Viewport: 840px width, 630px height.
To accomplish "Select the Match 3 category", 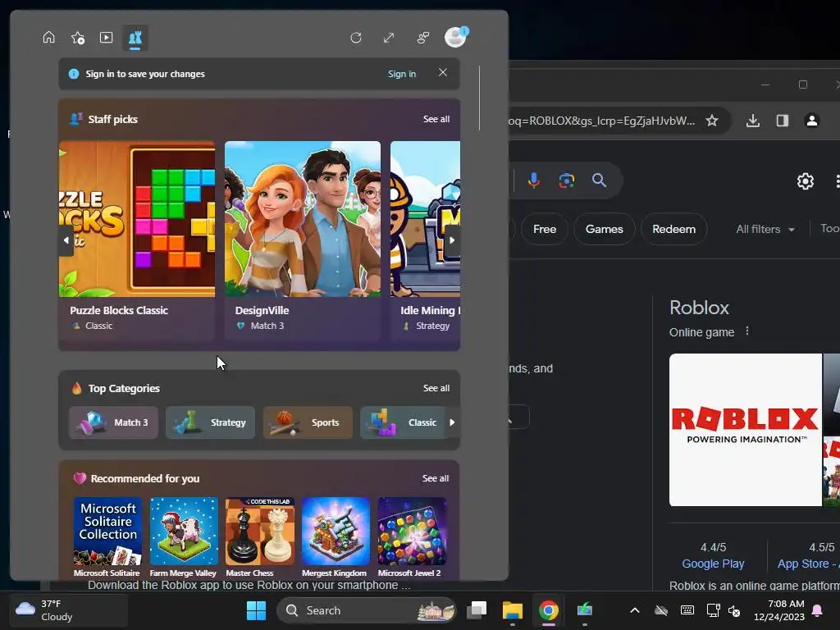I will pyautogui.click(x=113, y=422).
